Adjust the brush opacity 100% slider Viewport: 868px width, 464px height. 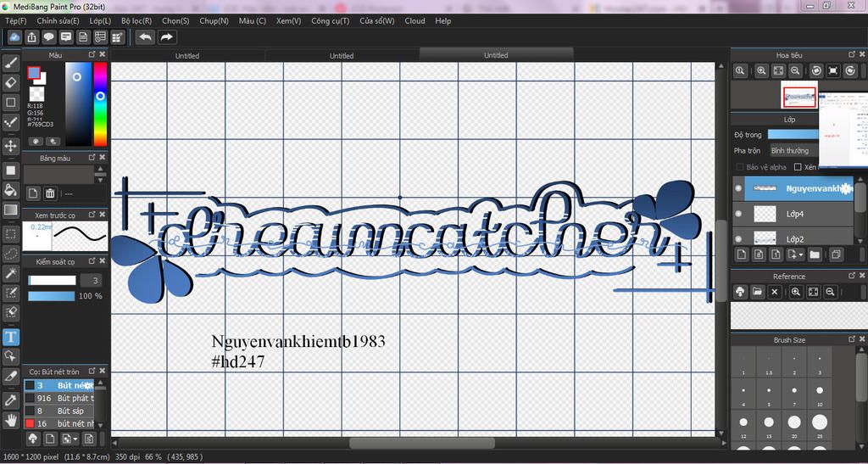pos(52,296)
